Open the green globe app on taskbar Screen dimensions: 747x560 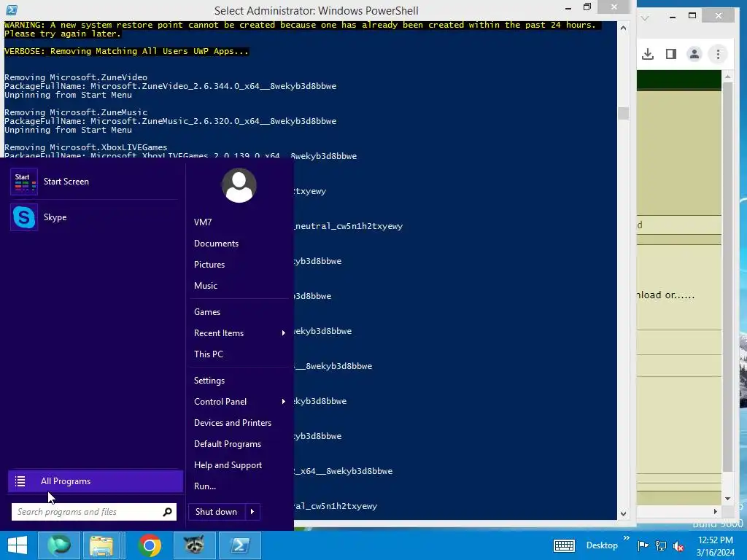[x=58, y=545]
